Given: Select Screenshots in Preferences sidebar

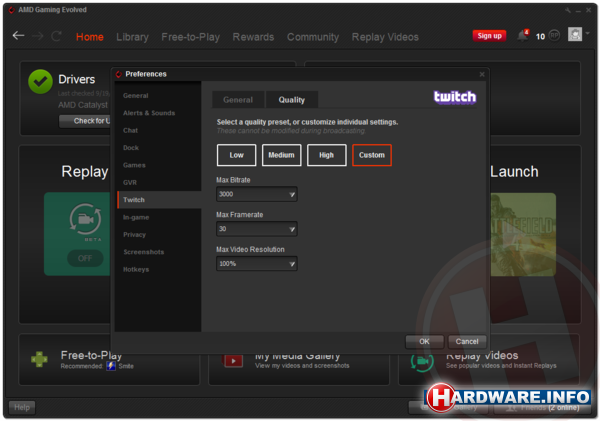Looking at the screenshot, I should point(159,252).
